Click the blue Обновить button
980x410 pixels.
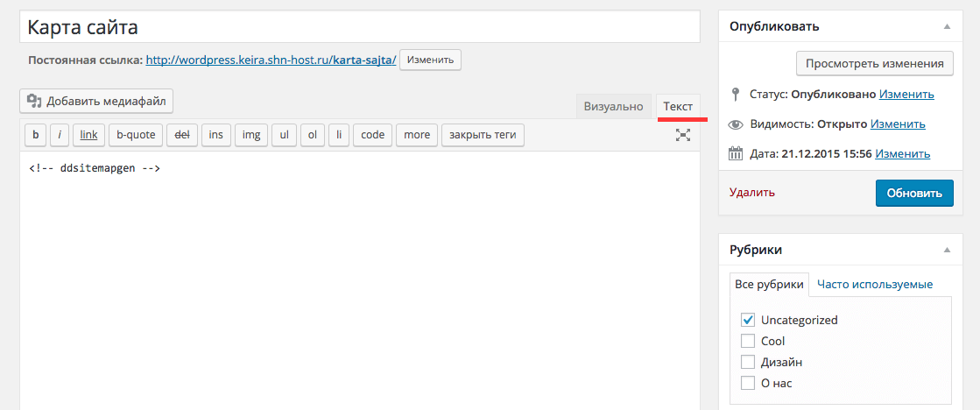(913, 194)
